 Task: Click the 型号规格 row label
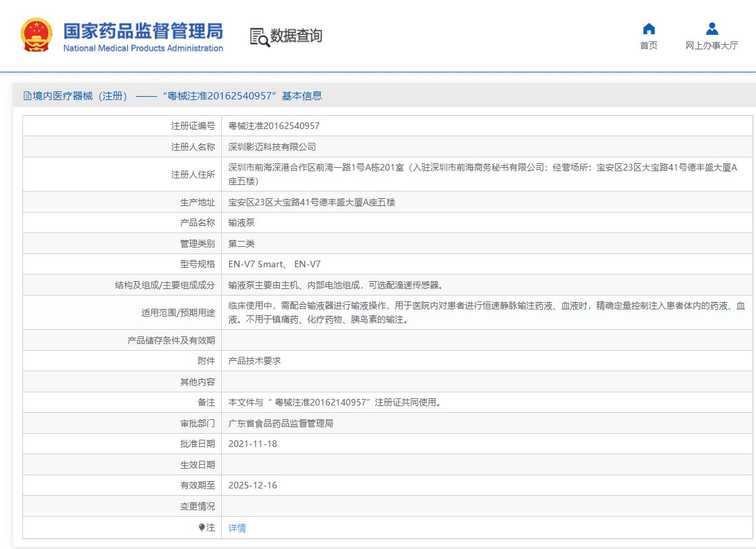tap(197, 264)
